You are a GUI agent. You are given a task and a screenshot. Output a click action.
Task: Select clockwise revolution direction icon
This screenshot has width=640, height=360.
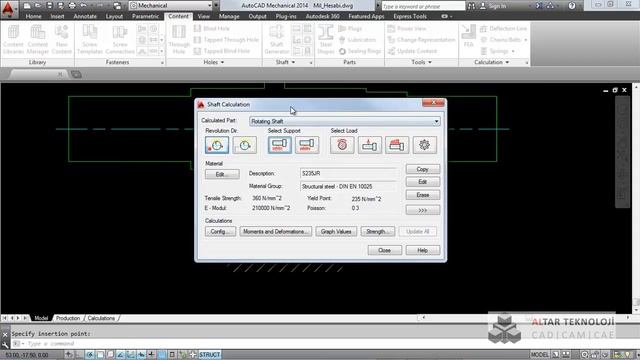click(217, 145)
